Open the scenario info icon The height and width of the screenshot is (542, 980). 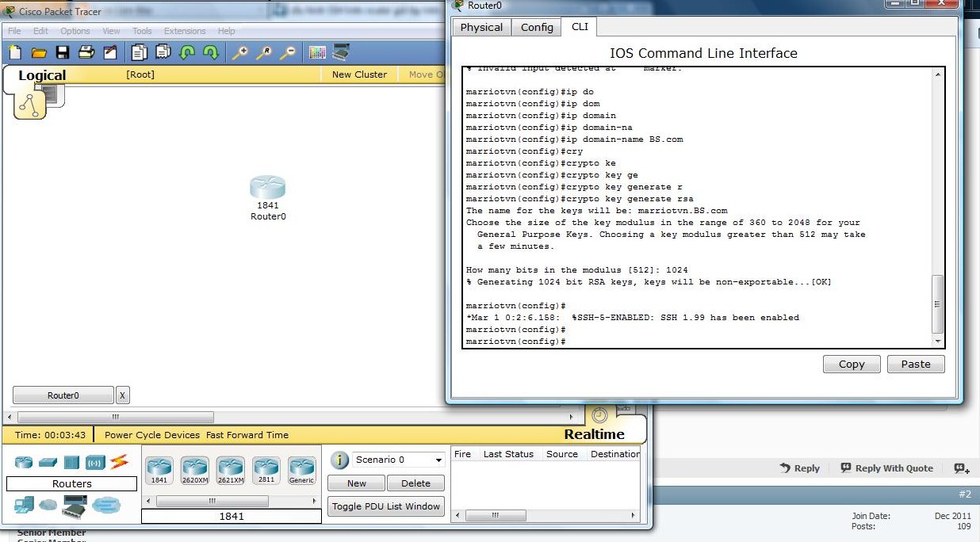[339, 460]
